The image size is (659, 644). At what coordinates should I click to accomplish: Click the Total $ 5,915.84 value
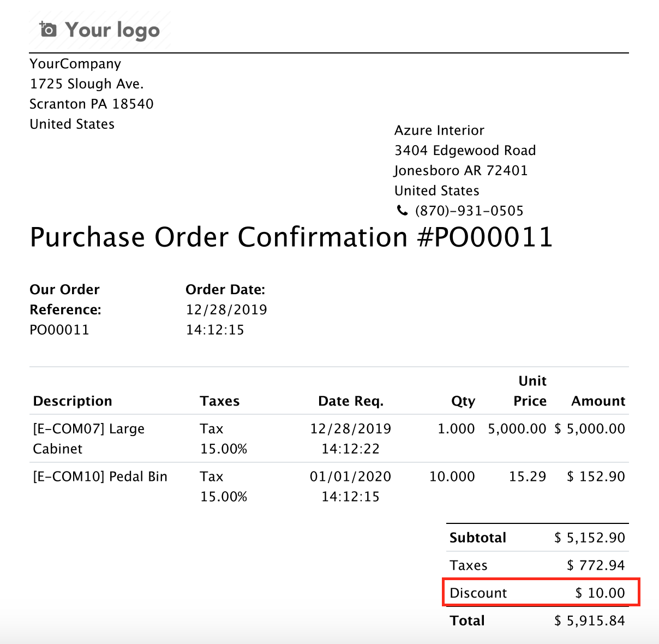(x=590, y=621)
